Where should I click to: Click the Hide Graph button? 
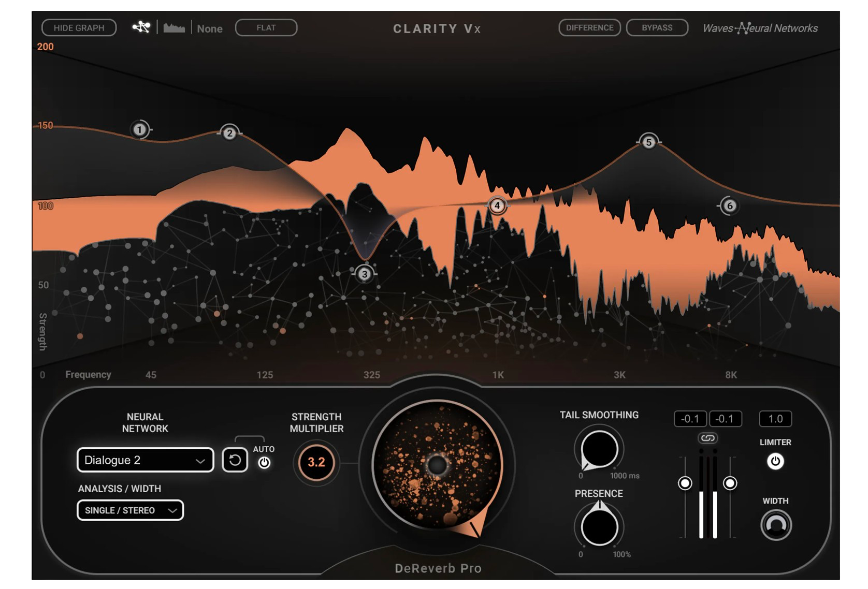(79, 28)
